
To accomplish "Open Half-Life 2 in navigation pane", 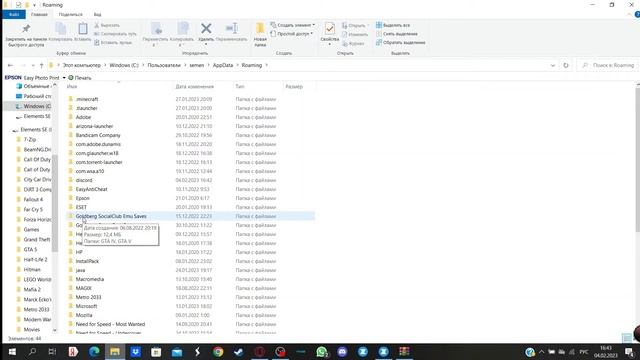I will coord(35,260).
